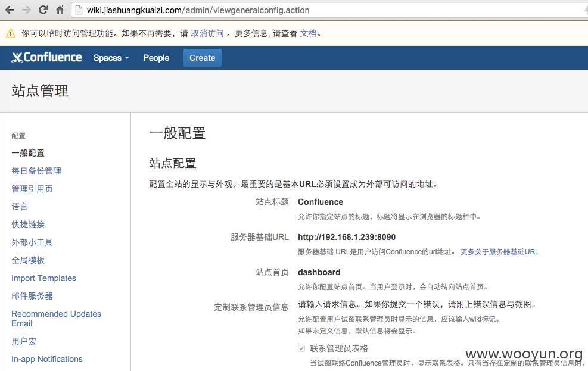
Task: Open the People menu item
Action: tap(156, 58)
